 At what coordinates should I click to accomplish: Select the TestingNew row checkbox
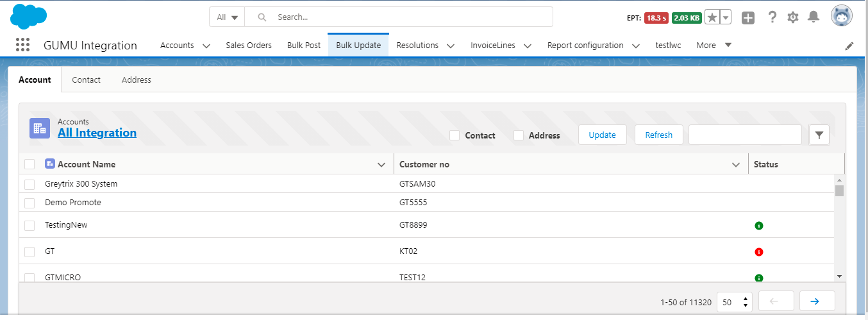29,226
